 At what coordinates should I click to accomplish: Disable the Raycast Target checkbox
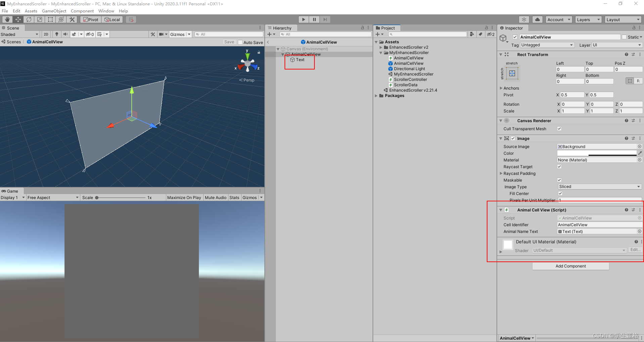[x=559, y=166]
